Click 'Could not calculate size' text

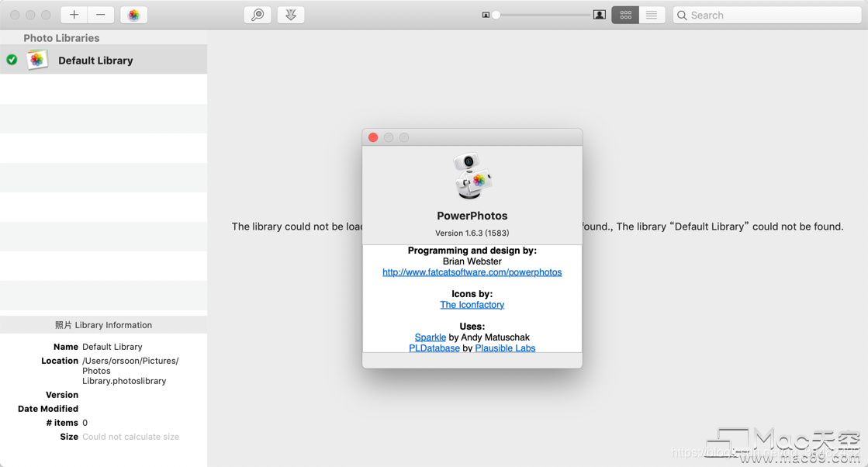pyautogui.click(x=130, y=437)
